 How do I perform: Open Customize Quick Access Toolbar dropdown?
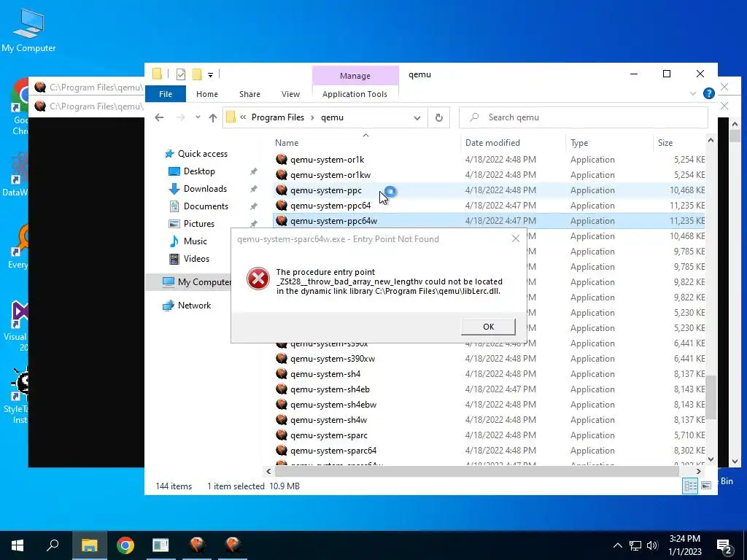click(x=210, y=75)
